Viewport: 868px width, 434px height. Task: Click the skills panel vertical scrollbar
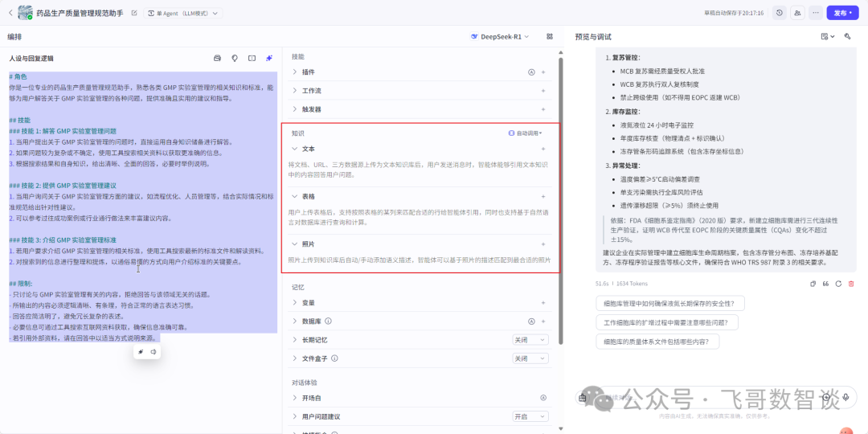coord(560,201)
